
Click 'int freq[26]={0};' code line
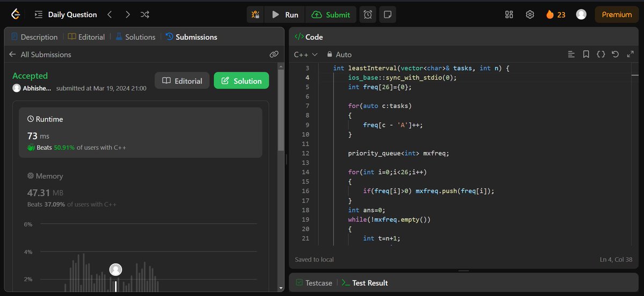380,87
